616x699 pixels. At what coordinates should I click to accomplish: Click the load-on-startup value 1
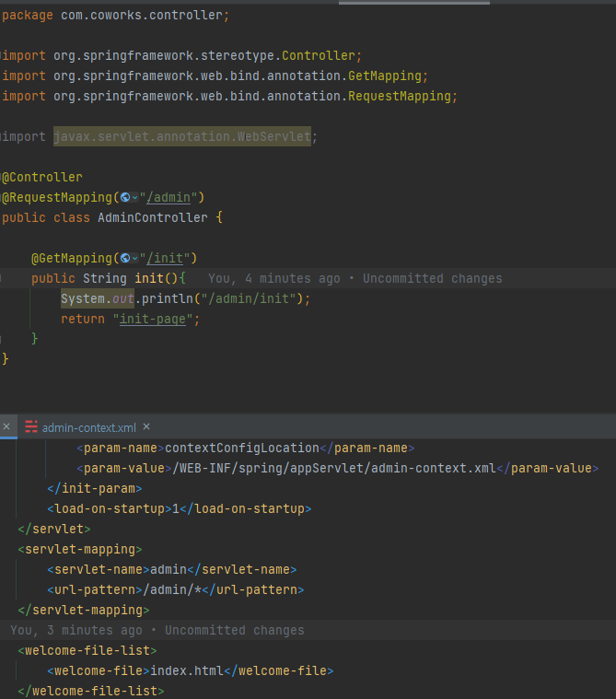176,508
